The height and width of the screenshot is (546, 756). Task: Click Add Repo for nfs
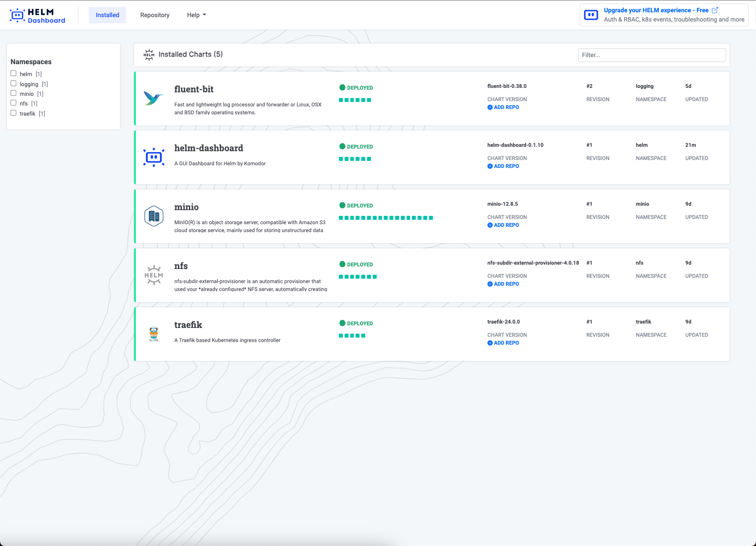click(x=503, y=284)
